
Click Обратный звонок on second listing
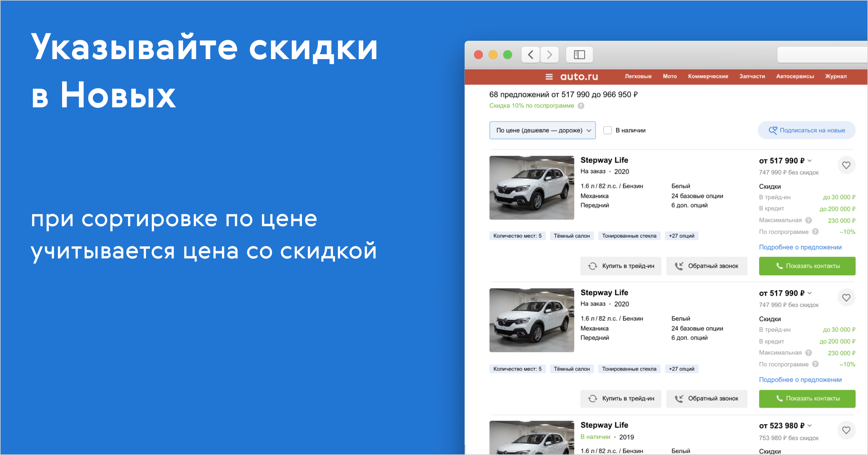706,399
